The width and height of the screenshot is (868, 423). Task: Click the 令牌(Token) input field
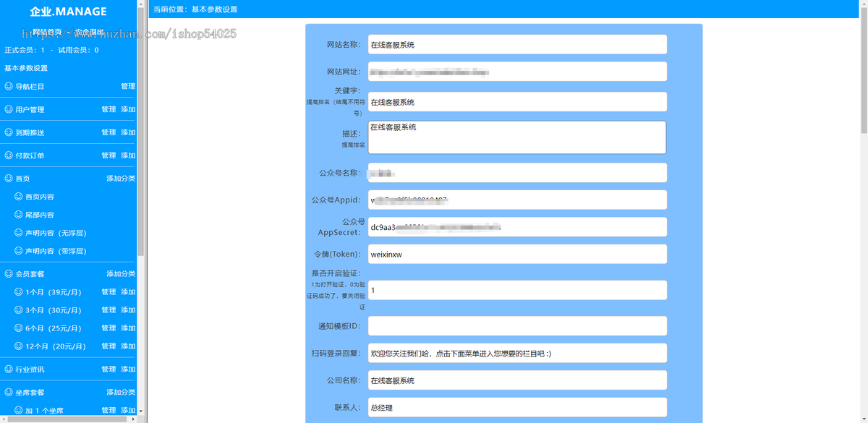point(517,254)
